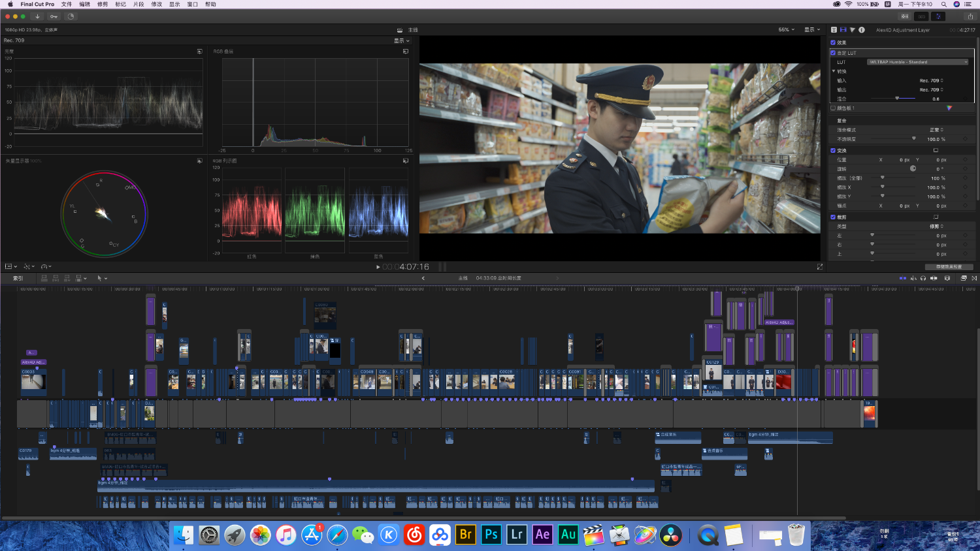Viewport: 980px width, 551px height.
Task: Click the import media down-arrow icon
Action: (37, 16)
